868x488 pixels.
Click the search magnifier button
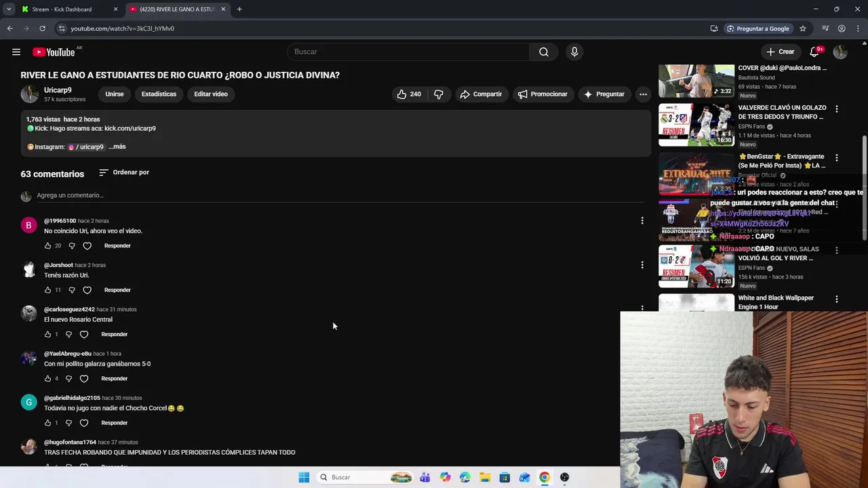coord(544,52)
